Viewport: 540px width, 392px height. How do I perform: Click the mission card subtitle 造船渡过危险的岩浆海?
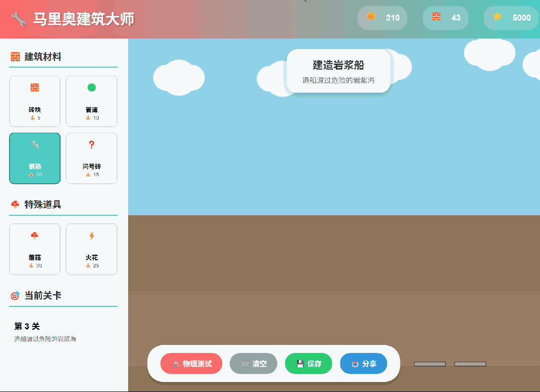(338, 80)
